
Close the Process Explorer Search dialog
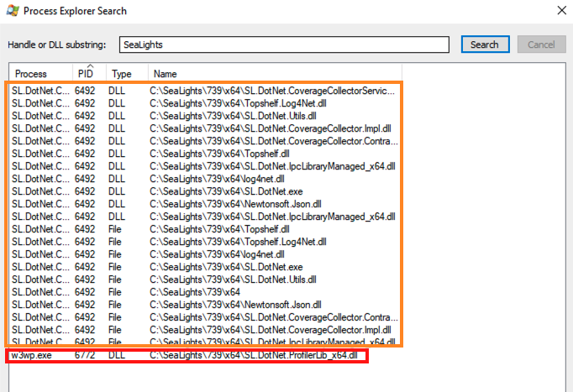click(562, 10)
